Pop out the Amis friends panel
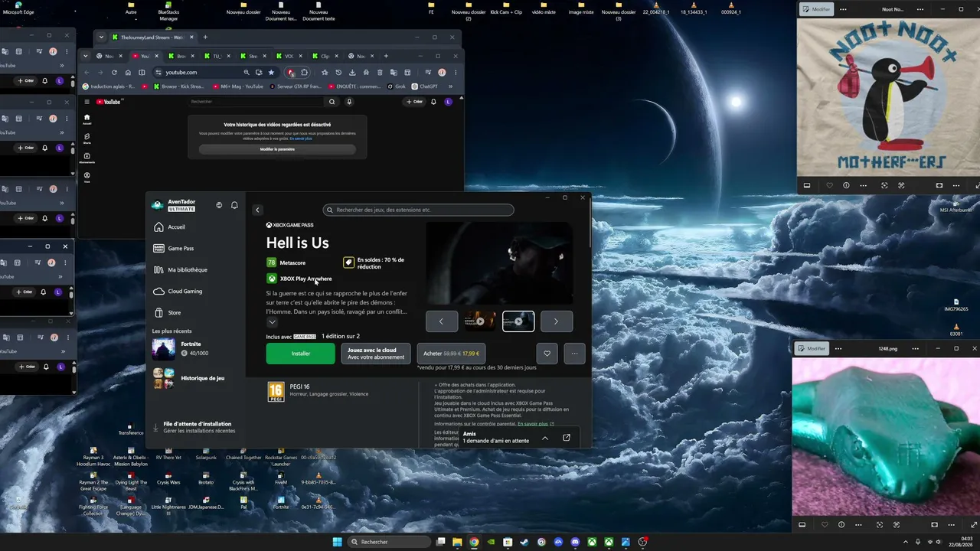980x551 pixels. (x=567, y=438)
